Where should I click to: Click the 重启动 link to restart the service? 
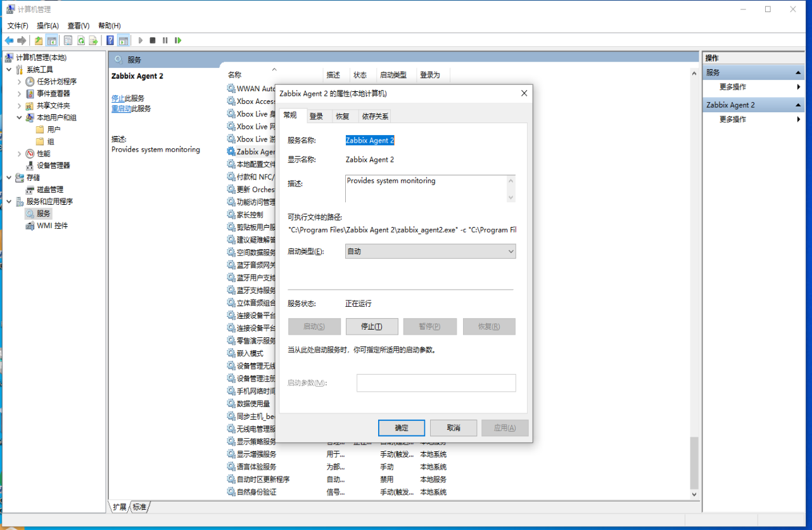(121, 108)
